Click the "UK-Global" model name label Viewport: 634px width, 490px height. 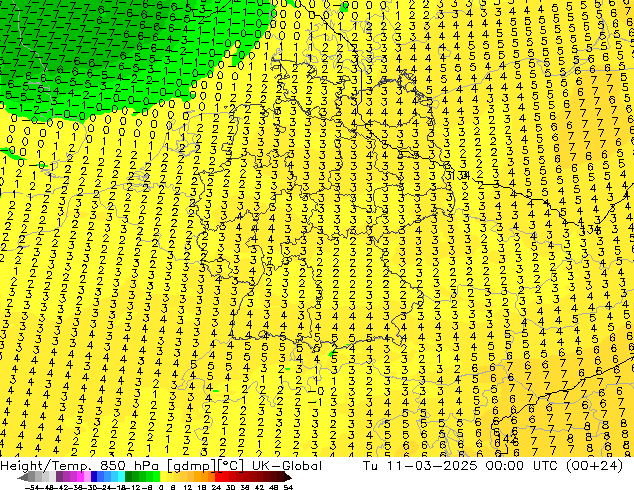tap(287, 466)
